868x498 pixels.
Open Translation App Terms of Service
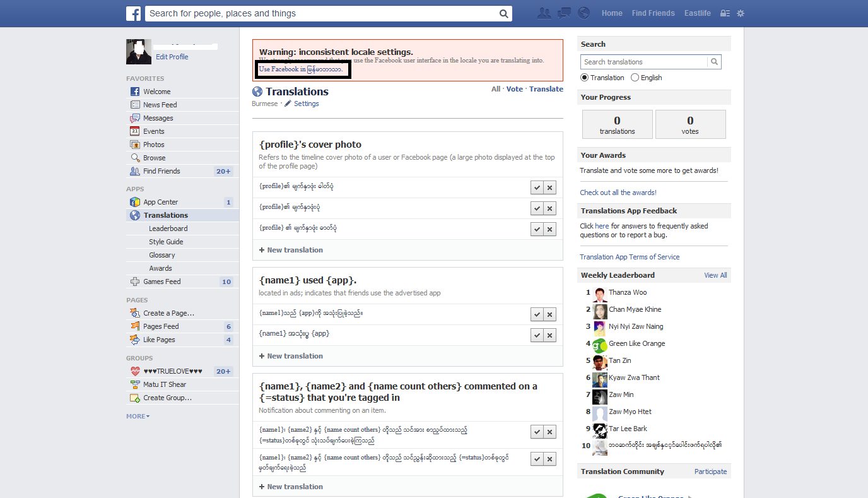630,257
